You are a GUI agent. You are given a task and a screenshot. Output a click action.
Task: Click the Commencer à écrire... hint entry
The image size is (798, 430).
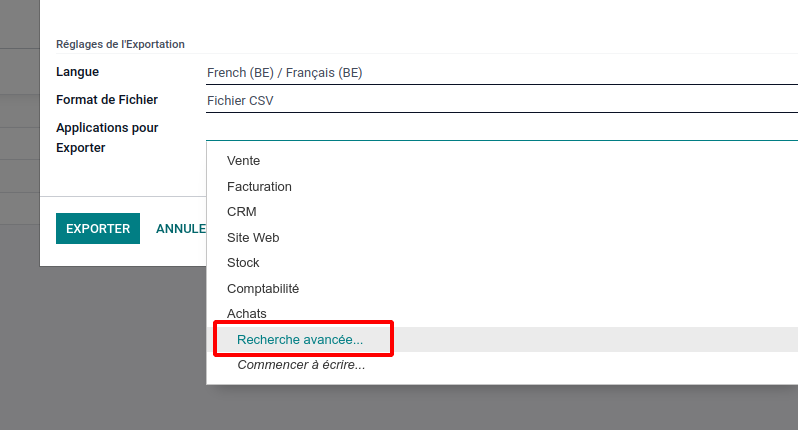point(301,365)
